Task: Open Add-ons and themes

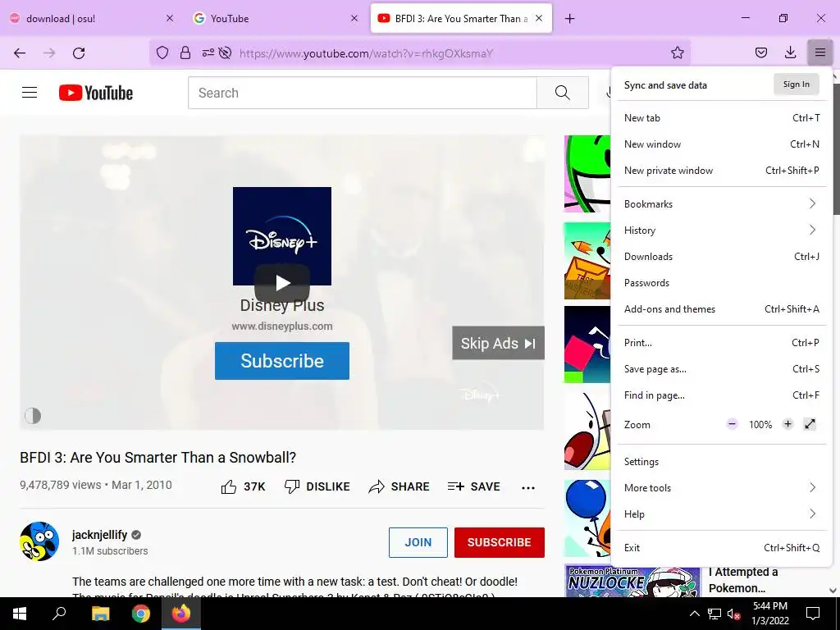Action: [x=721, y=308]
